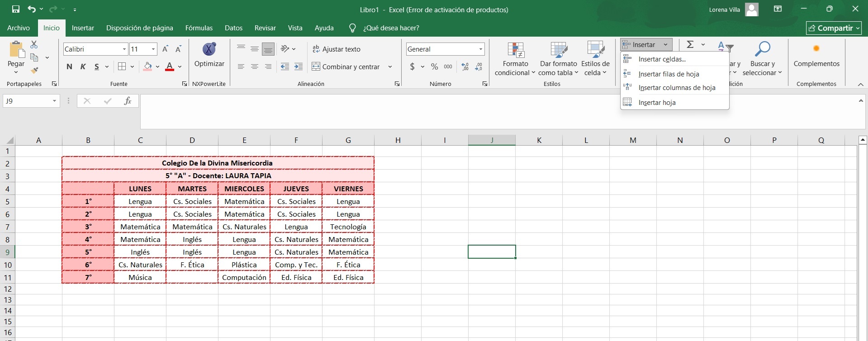Toggle Ajustar texto wrap option
The width and height of the screenshot is (868, 341).
point(337,49)
